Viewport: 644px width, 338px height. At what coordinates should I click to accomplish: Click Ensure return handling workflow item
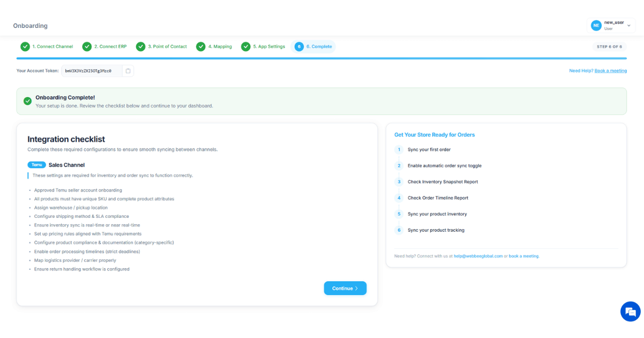pyautogui.click(x=82, y=269)
